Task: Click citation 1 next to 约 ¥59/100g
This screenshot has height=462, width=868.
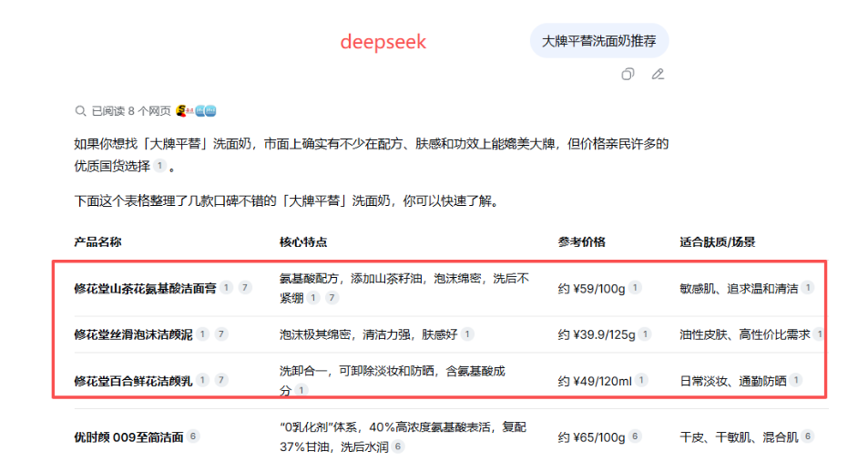Action: point(635,288)
